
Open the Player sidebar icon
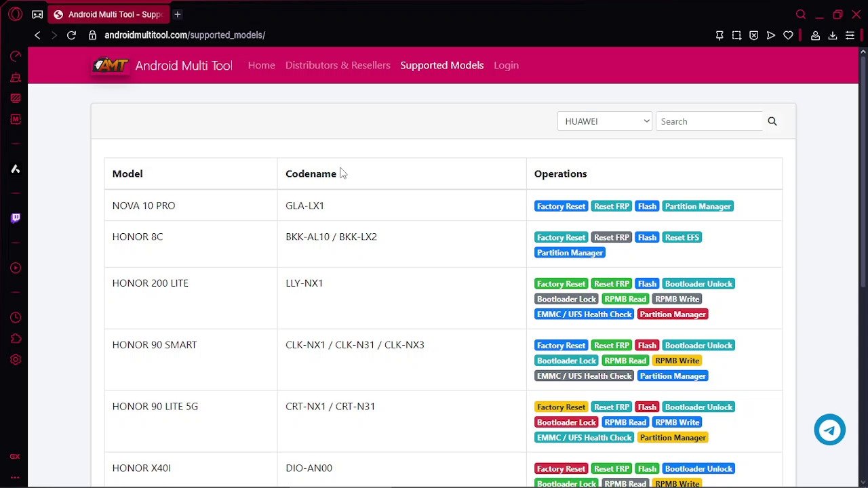15,268
